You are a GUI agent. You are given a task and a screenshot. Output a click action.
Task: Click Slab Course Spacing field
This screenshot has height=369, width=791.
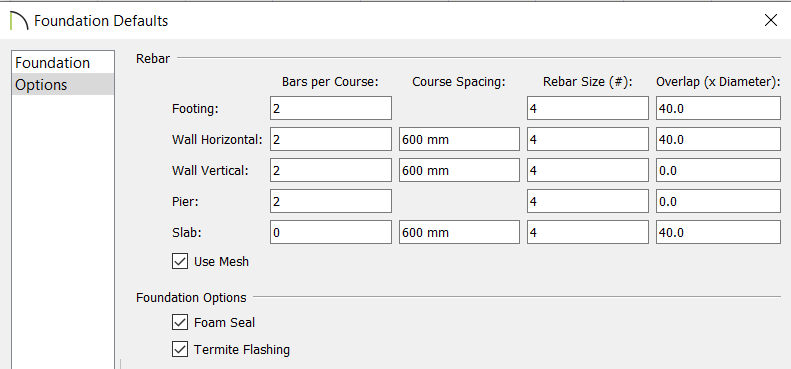pyautogui.click(x=459, y=232)
